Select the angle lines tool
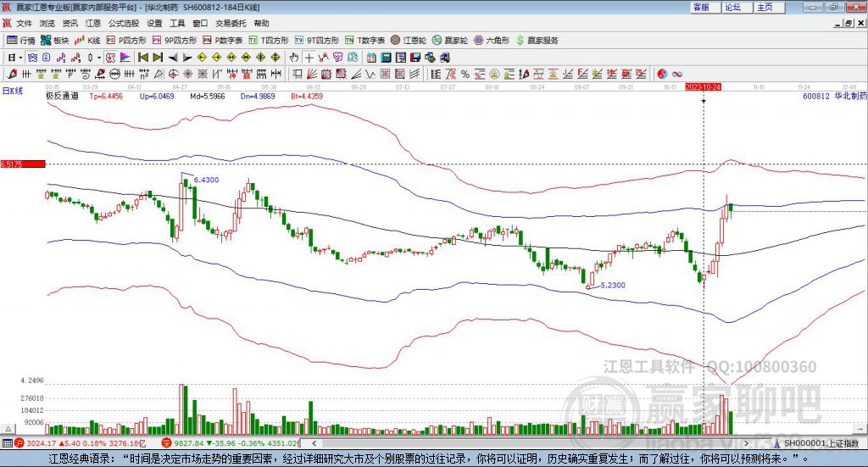This screenshot has height=467, width=868. pyautogui.click(x=355, y=74)
